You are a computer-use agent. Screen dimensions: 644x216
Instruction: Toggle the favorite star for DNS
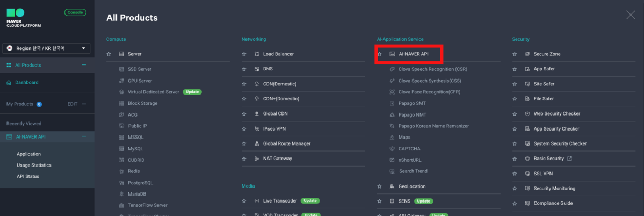(244, 69)
